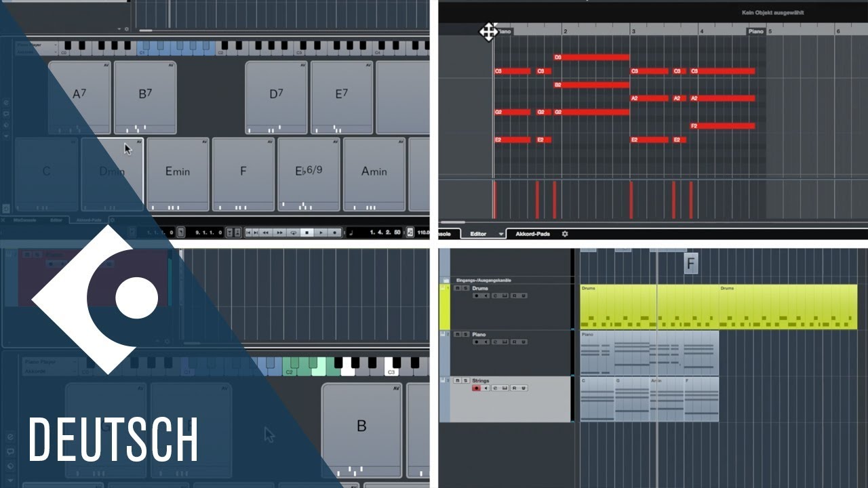This screenshot has height=488, width=868.
Task: Trigger the Eb6/9 chord pad
Action: point(309,174)
